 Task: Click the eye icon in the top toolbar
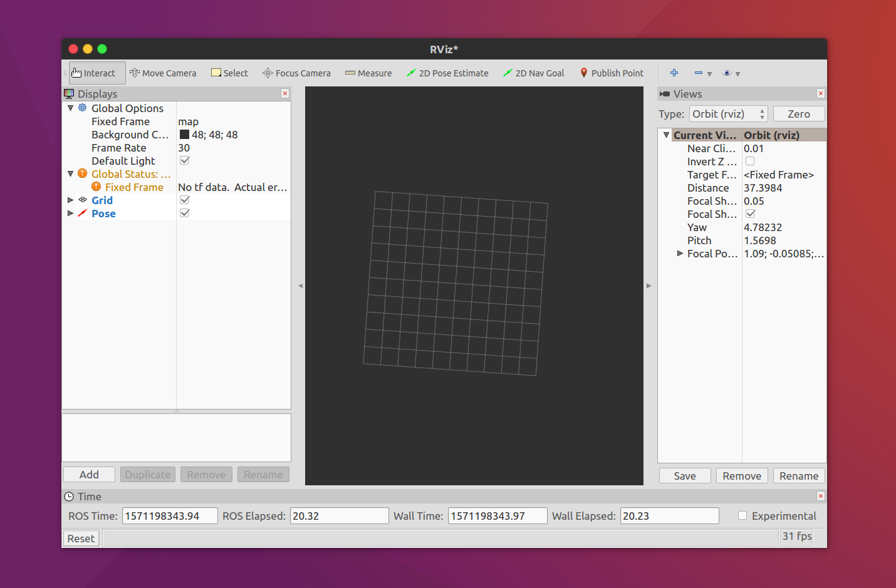point(727,73)
